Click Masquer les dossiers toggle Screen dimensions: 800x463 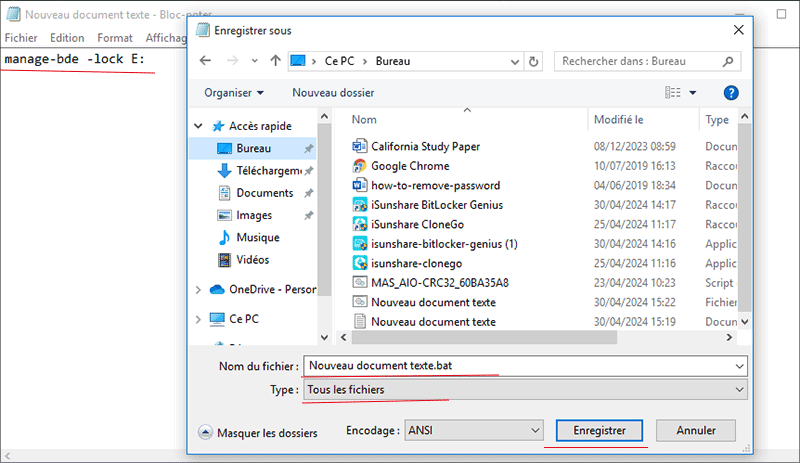pyautogui.click(x=258, y=433)
